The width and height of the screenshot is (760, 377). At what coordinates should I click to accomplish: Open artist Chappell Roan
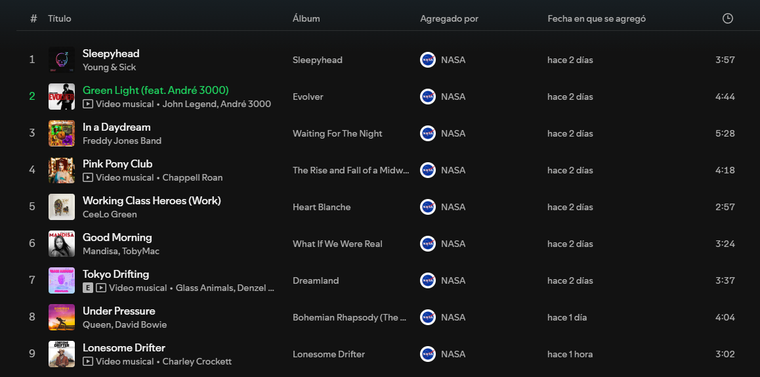[192, 177]
